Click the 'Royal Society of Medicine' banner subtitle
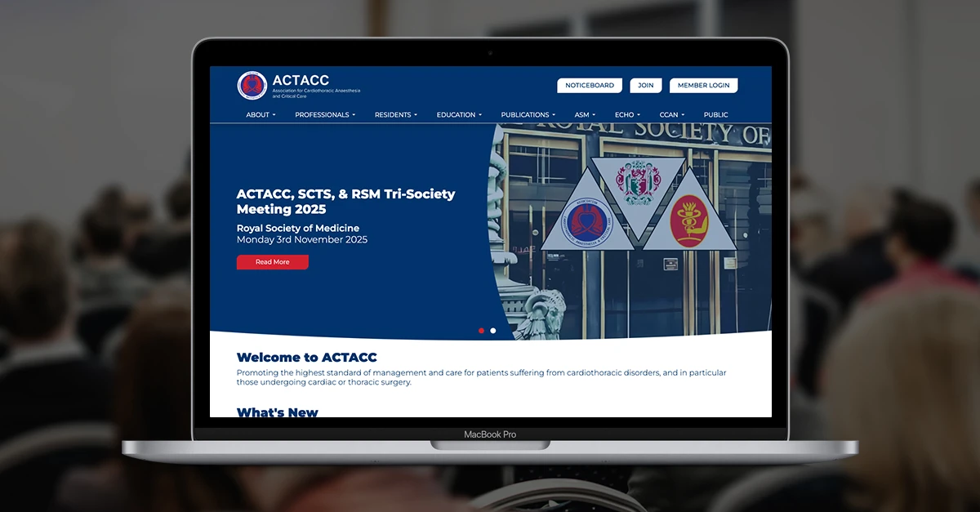Viewport: 980px width, 512px height. pos(298,228)
